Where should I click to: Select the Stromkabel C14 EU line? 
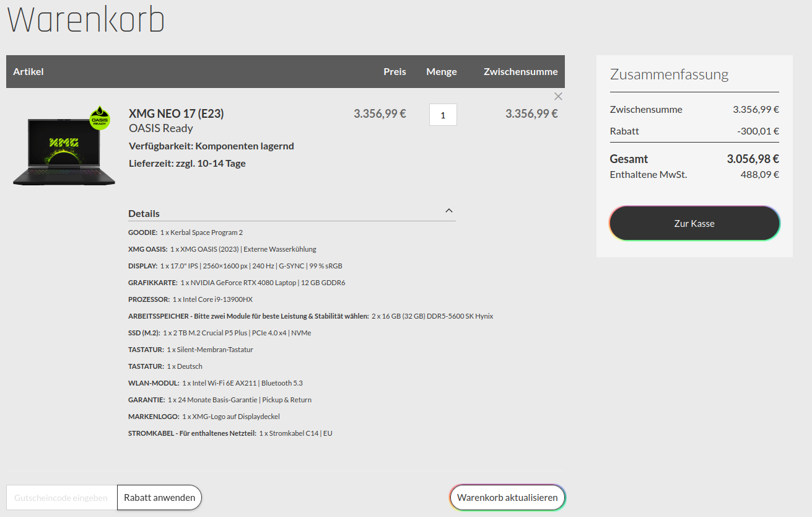click(x=230, y=433)
